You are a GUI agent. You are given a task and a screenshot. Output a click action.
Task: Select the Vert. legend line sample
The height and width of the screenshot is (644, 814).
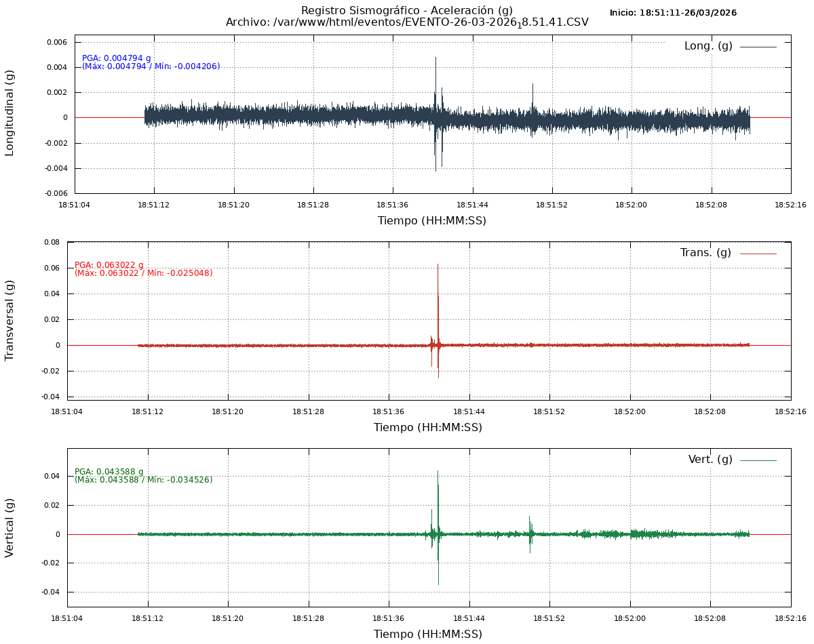(758, 460)
